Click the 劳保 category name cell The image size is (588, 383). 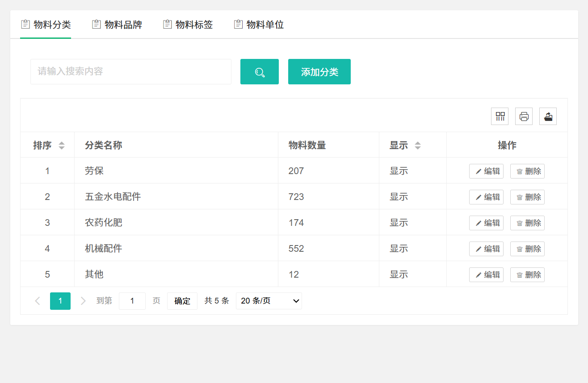pyautogui.click(x=176, y=171)
